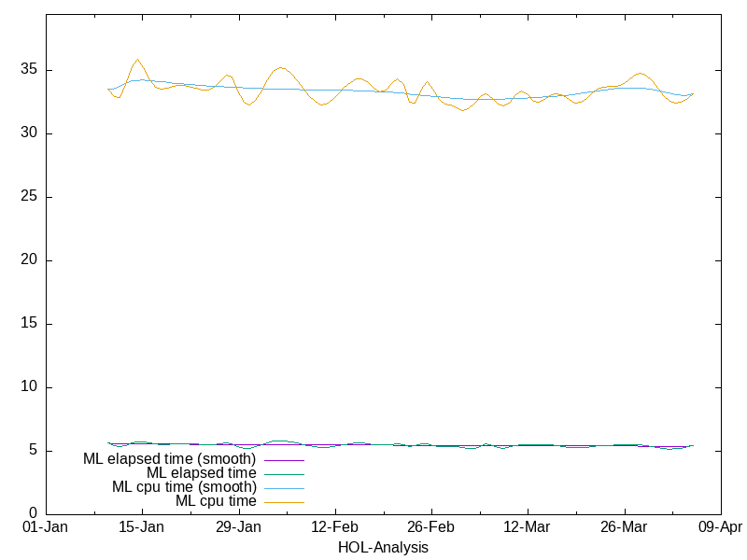Select the "ML cpu time" legend entry
Image resolution: width=747 pixels, height=560 pixels.
216,501
